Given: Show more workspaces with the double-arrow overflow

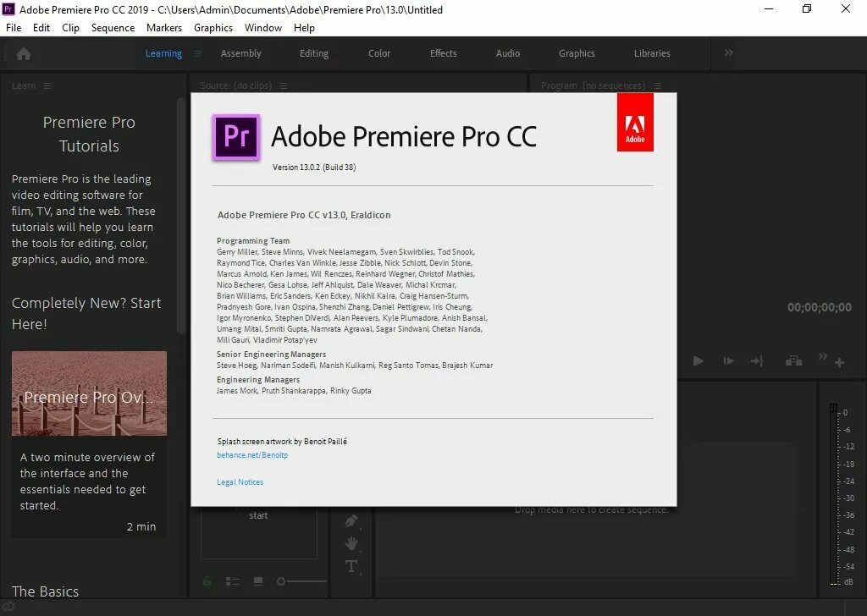Looking at the screenshot, I should [x=729, y=52].
